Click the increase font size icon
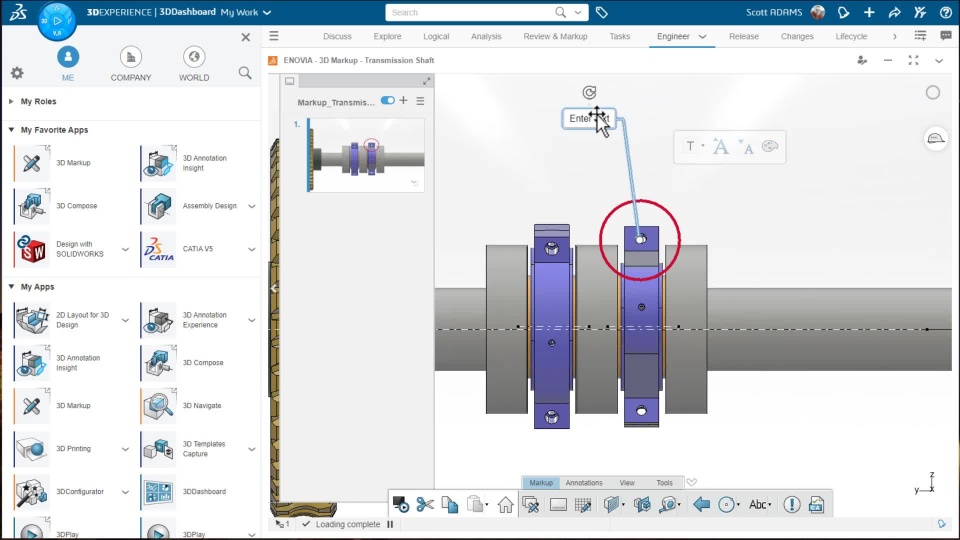 click(x=721, y=146)
